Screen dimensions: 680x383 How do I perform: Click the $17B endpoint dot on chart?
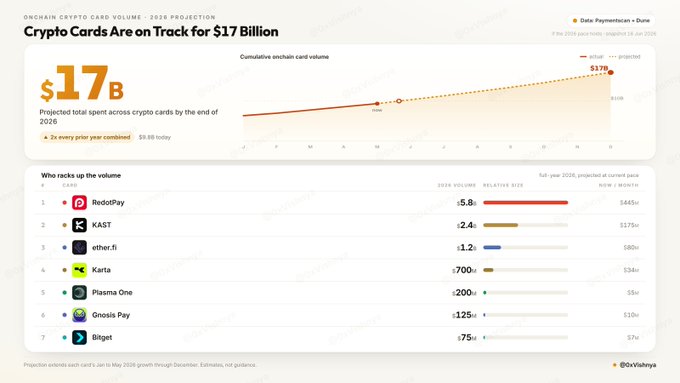[x=611, y=72]
